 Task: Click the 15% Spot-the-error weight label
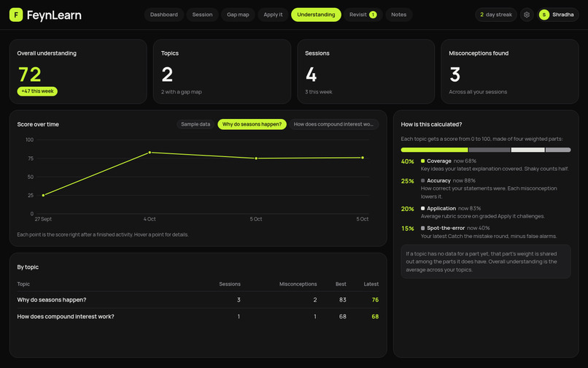[407, 229]
